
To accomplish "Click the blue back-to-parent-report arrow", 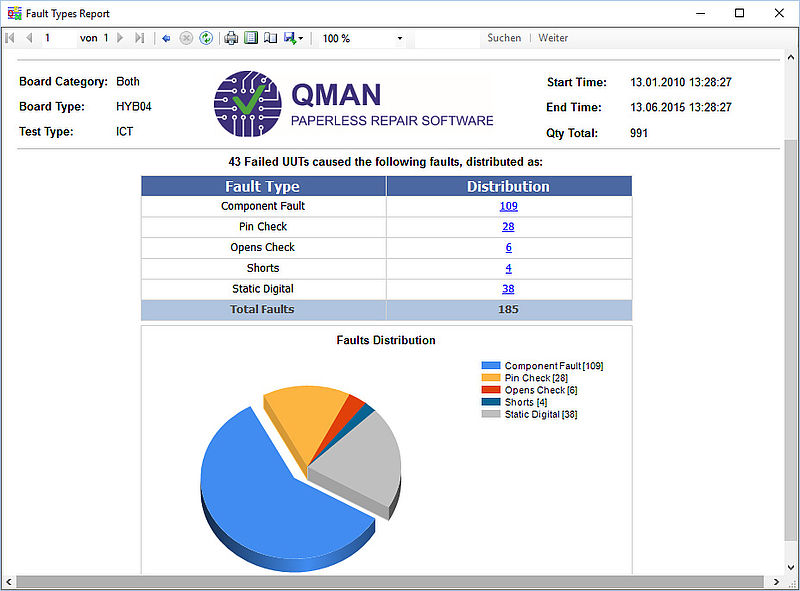I will click(166, 38).
